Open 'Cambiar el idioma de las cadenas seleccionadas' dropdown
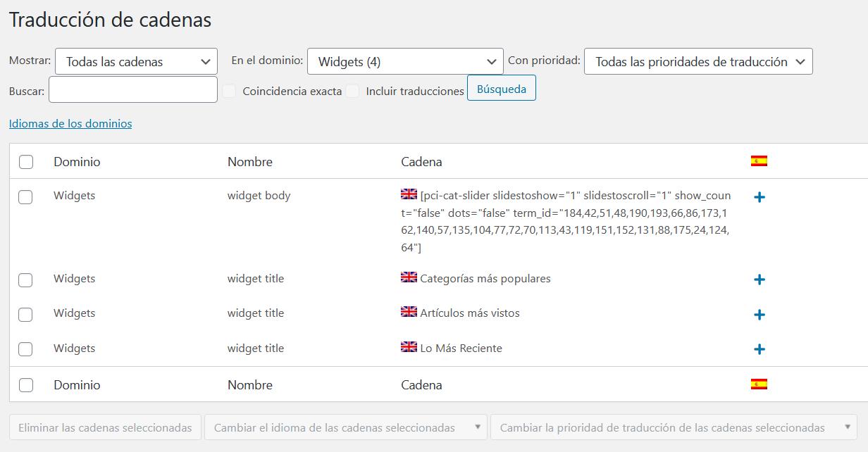 (345, 427)
